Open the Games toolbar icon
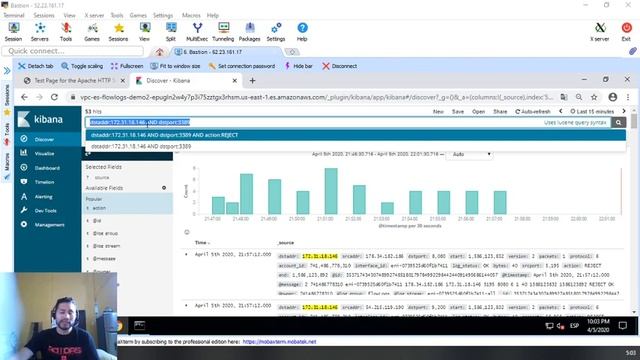The image size is (640, 360). pyautogui.click(x=92, y=32)
